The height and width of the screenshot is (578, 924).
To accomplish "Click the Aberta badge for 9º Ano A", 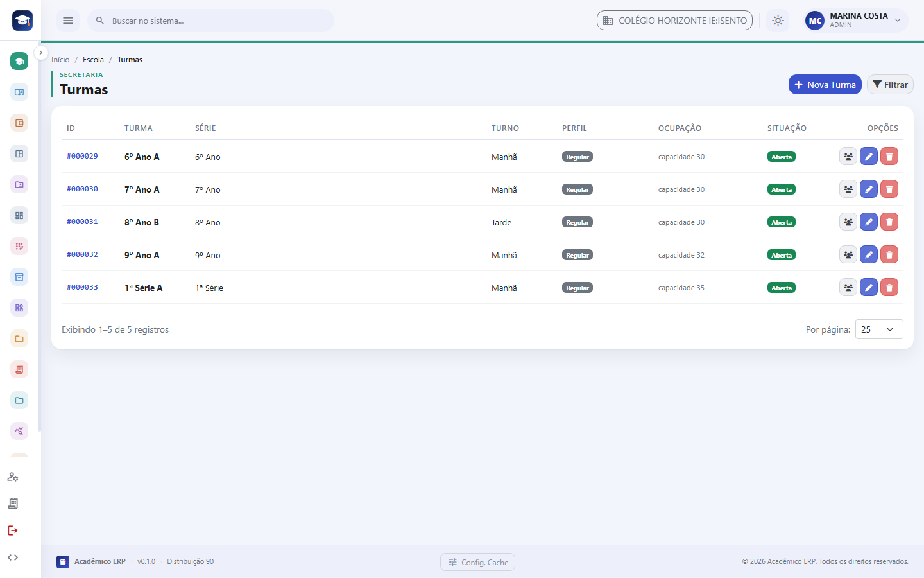I will [x=782, y=255].
